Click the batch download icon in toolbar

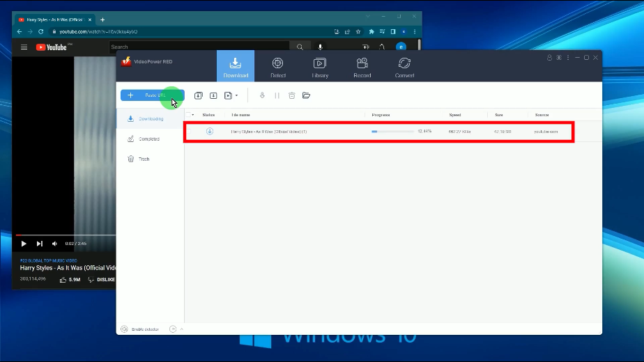(199, 95)
